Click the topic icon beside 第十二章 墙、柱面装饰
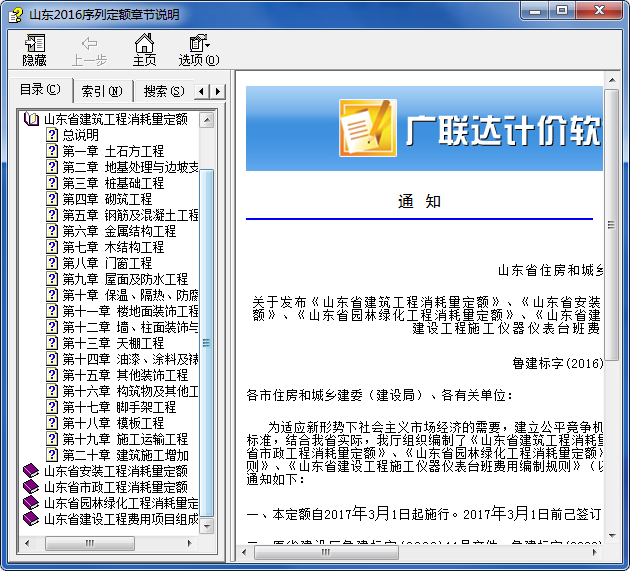Viewport: 630px width, 571px height. (52, 327)
